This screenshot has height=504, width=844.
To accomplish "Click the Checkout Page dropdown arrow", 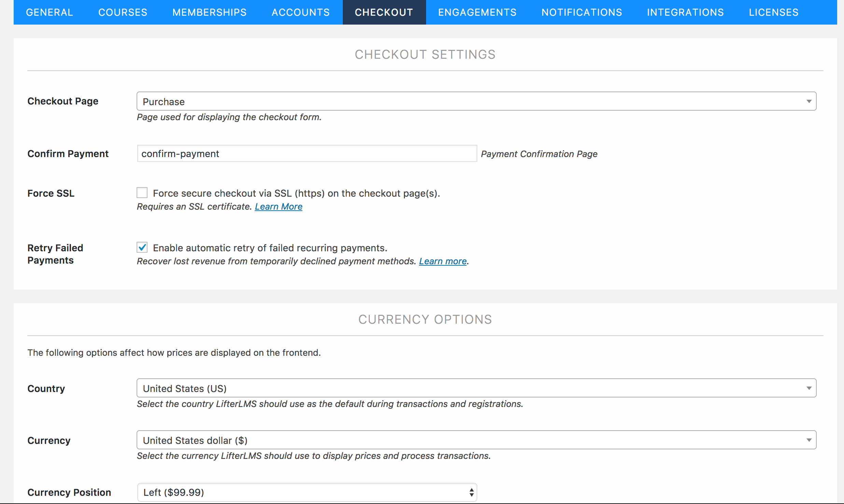I will coord(809,101).
